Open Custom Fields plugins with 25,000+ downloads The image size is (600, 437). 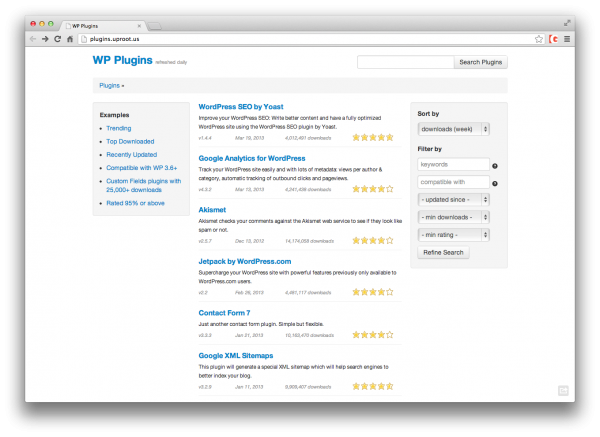tap(143, 185)
